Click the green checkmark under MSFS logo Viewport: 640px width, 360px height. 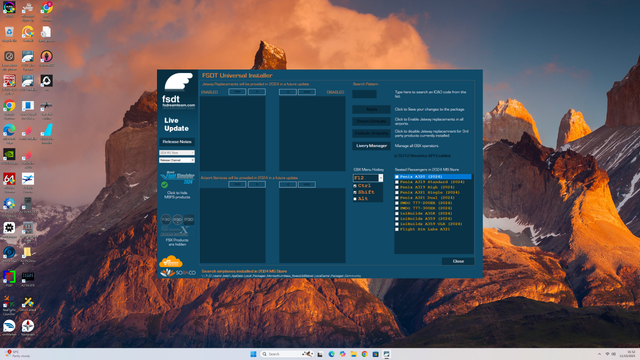click(164, 185)
